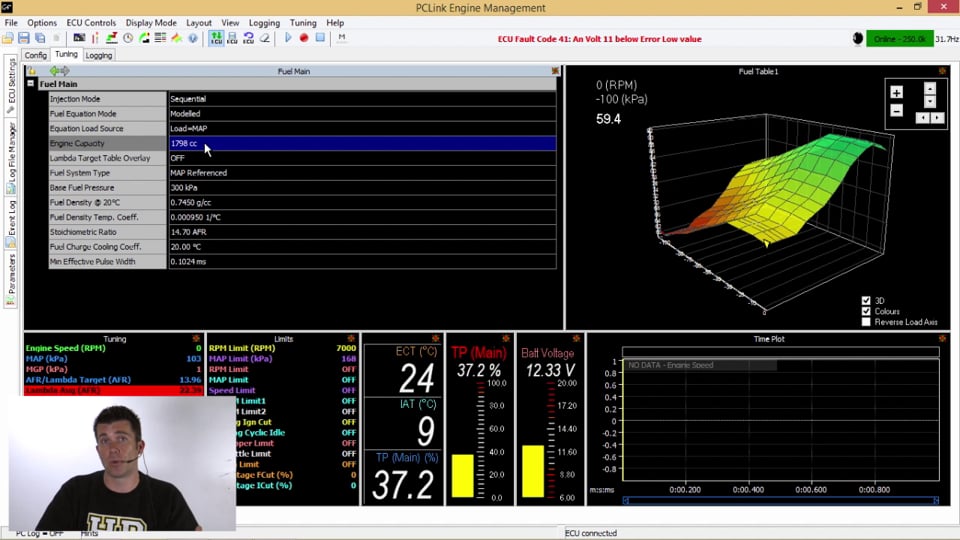
Task: Open the Parameters side tab
Action: pyautogui.click(x=11, y=280)
